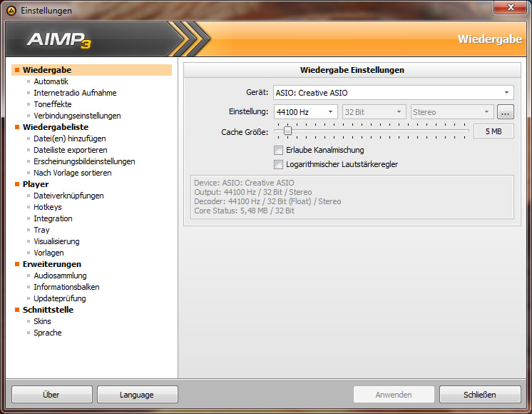Open the Toneffekte page
The image size is (532, 414).
(x=53, y=104)
